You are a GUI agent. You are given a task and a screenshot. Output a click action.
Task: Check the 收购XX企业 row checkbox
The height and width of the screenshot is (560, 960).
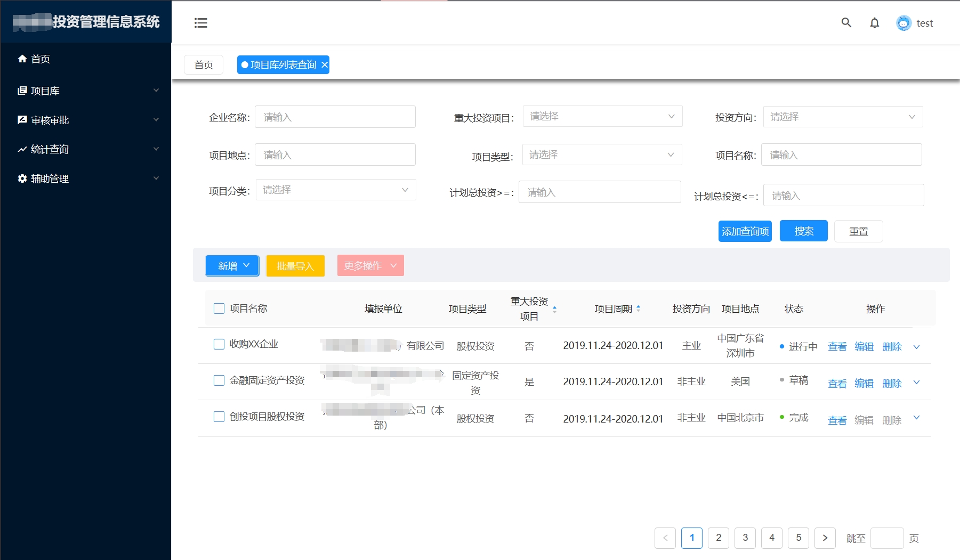tap(219, 344)
